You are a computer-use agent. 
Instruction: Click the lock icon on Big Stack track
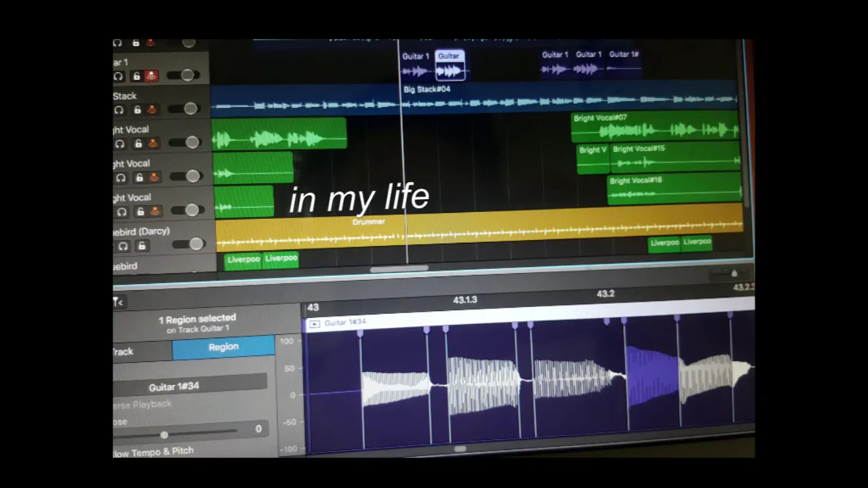(x=137, y=110)
